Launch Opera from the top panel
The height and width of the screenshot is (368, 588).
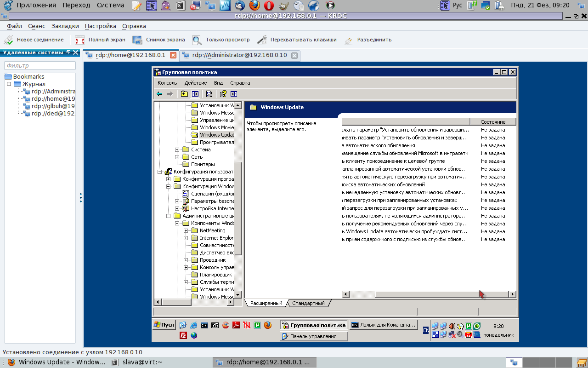pos(269,6)
